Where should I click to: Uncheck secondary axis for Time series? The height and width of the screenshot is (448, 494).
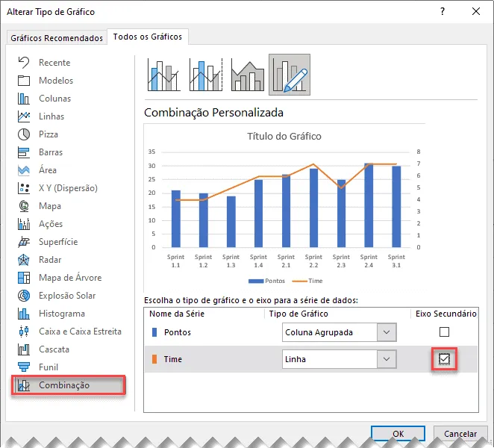click(x=444, y=359)
